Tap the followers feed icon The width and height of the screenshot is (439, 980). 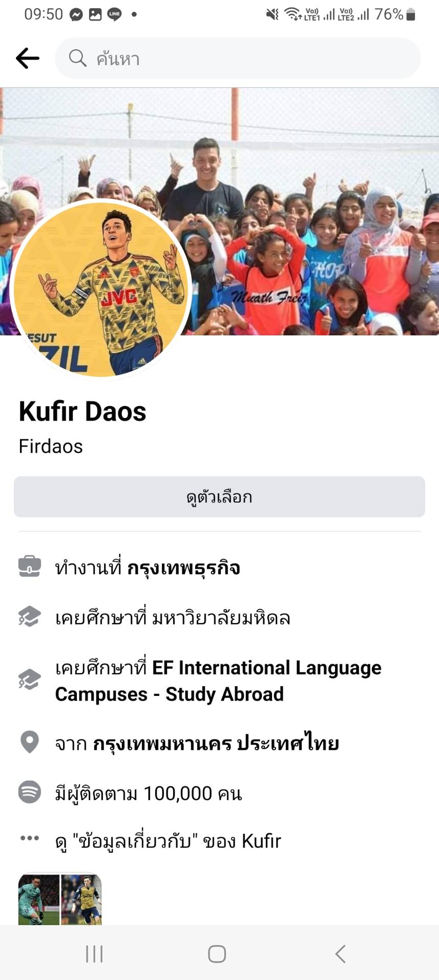point(30,791)
